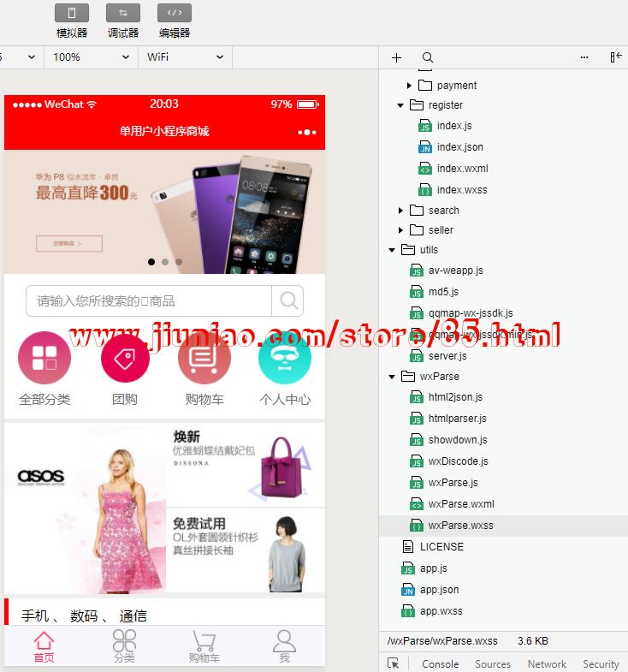Click the magnifier search button in simulator
This screenshot has width=628, height=672.
[x=288, y=300]
